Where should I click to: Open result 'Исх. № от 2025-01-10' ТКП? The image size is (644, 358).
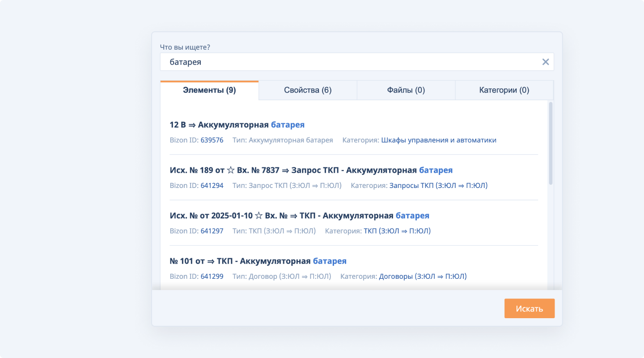click(x=299, y=216)
